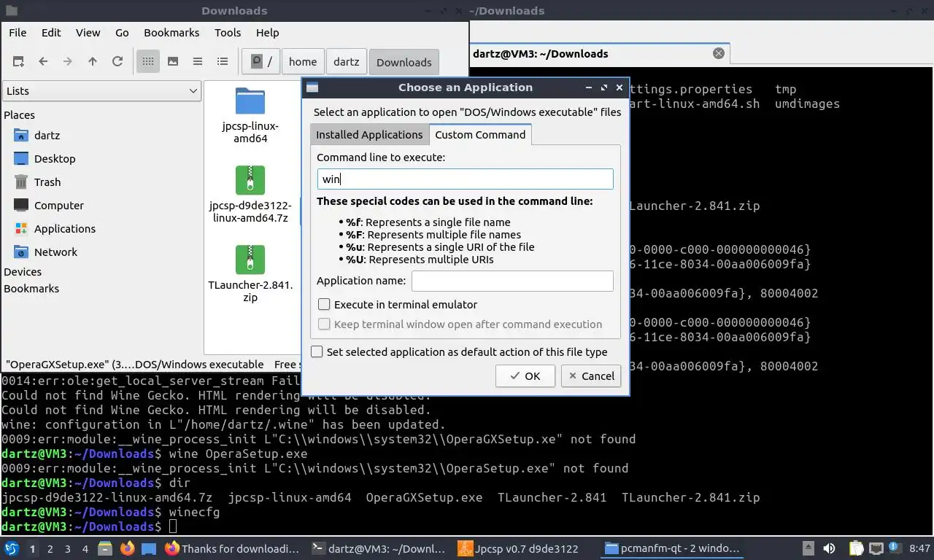
Task: Launch Firefox from the taskbar quicklaunch
Action: (x=127, y=548)
